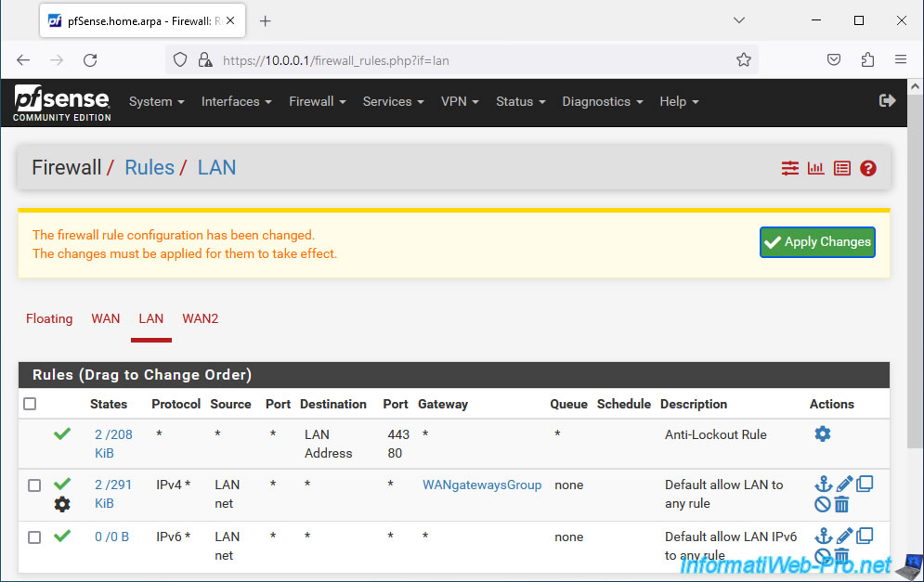Open the firewall logs list icon

(x=842, y=169)
